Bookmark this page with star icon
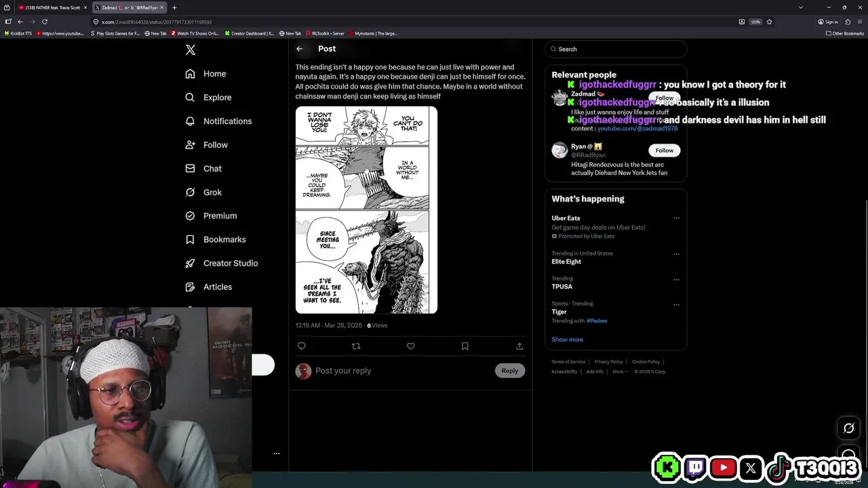The width and height of the screenshot is (868, 488). point(769,22)
